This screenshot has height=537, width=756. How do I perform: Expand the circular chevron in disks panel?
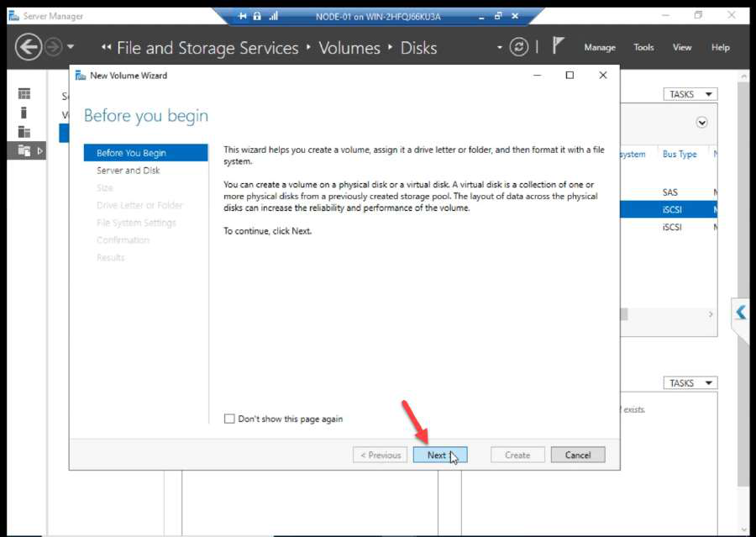(702, 123)
